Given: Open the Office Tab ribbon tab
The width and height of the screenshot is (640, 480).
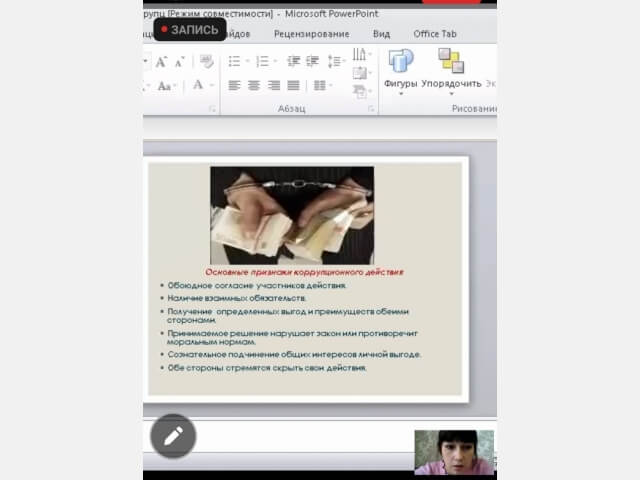Looking at the screenshot, I should click(435, 34).
